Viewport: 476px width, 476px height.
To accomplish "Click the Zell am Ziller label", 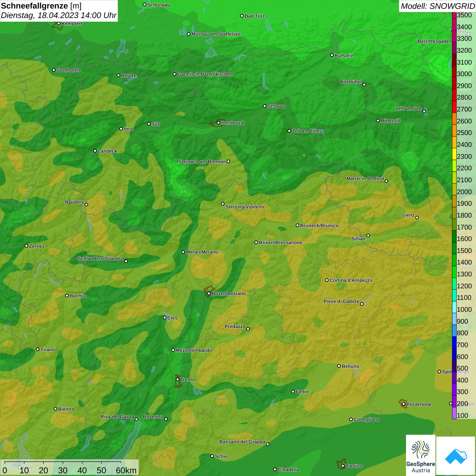I will (306, 131).
